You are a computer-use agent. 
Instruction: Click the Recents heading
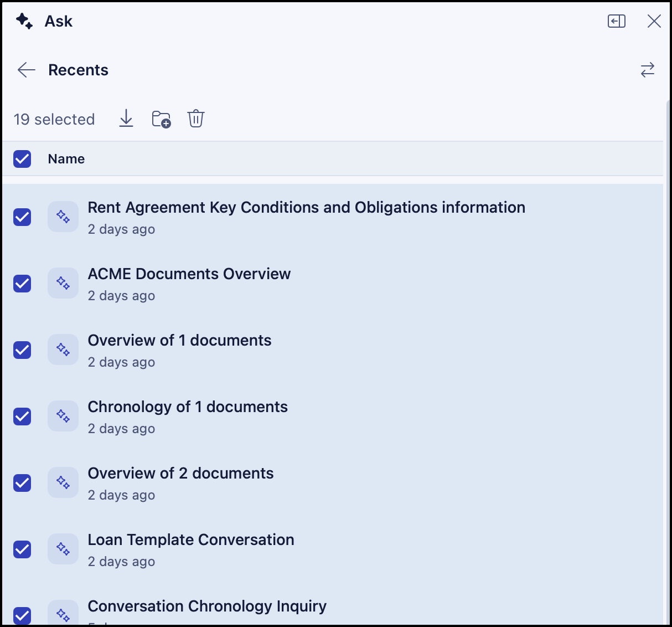(x=79, y=70)
